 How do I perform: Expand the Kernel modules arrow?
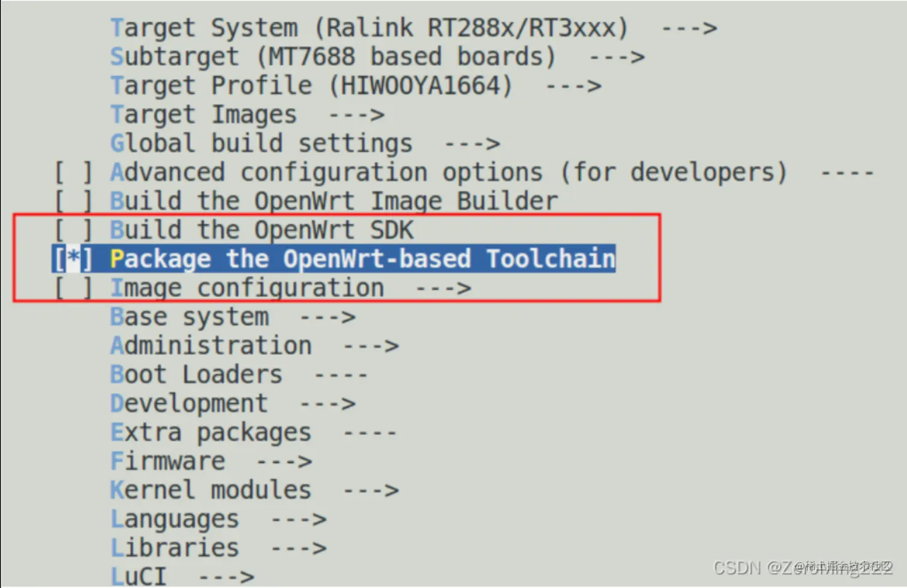371,490
